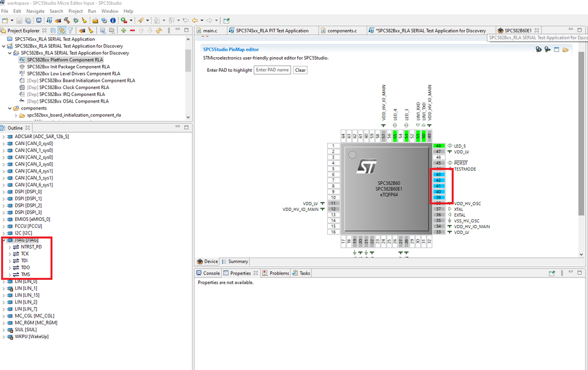The image size is (588, 370).
Task: Click broom clean icon in main toolbar
Action: 84,20
